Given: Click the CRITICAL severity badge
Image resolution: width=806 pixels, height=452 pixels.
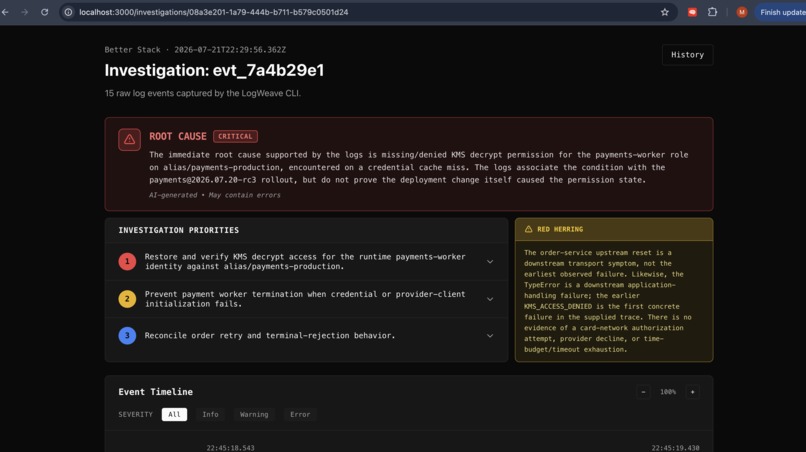Looking at the screenshot, I should point(235,136).
